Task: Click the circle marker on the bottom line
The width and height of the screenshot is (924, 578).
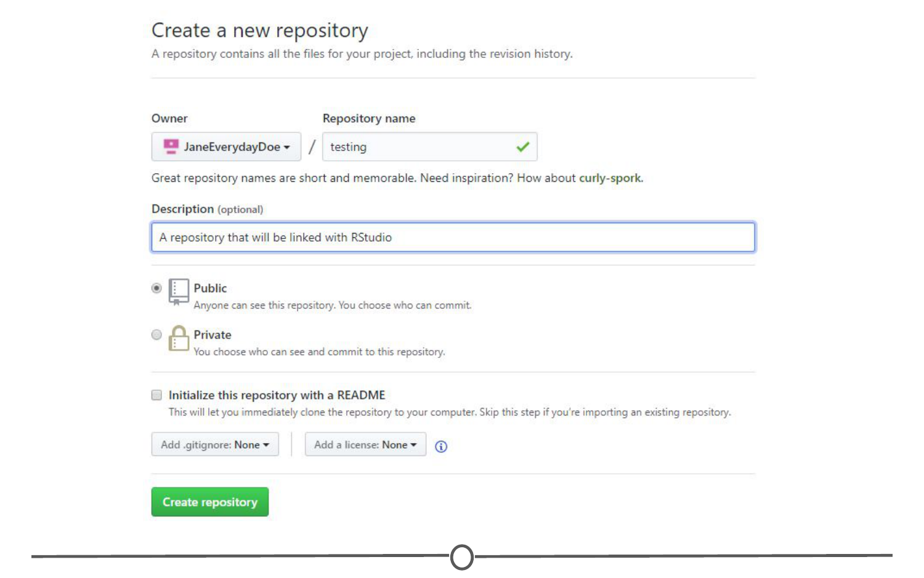Action: [462, 557]
